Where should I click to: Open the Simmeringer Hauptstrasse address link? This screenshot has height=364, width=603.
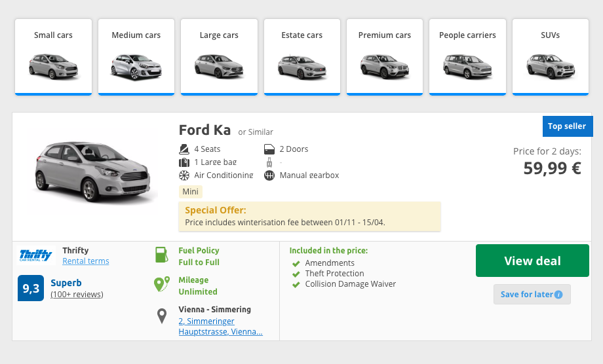pyautogui.click(x=220, y=327)
